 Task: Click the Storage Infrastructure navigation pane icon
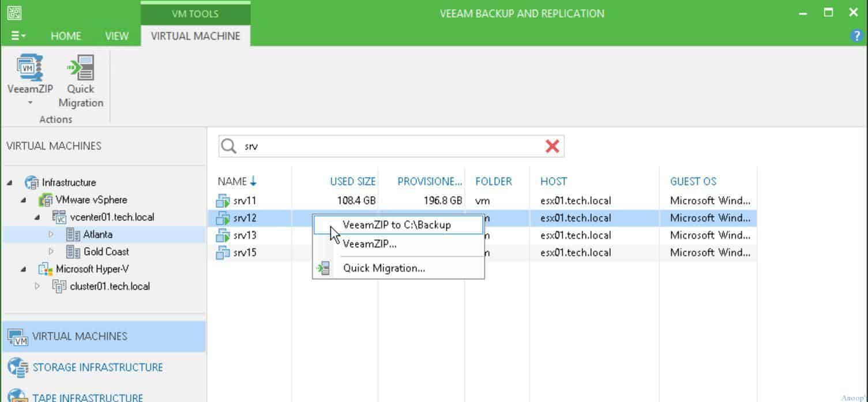pyautogui.click(x=18, y=367)
